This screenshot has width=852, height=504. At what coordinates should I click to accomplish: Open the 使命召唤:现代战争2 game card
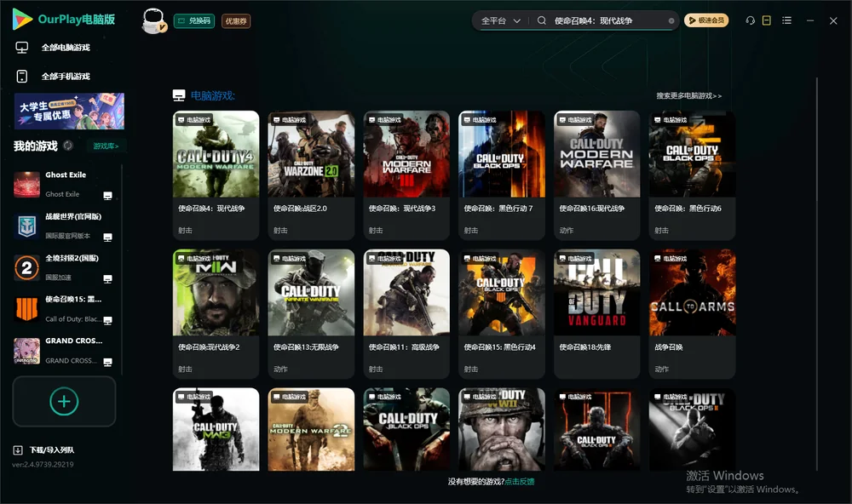pos(216,313)
